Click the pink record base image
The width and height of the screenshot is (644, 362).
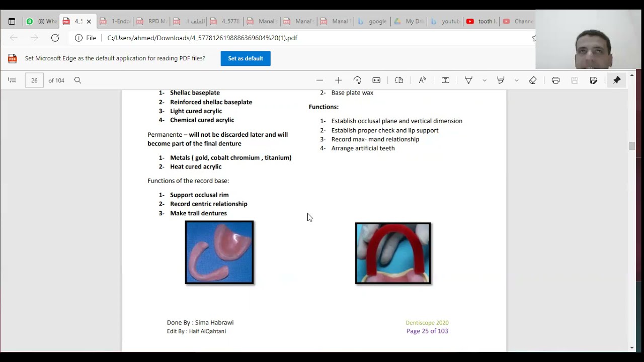(219, 252)
